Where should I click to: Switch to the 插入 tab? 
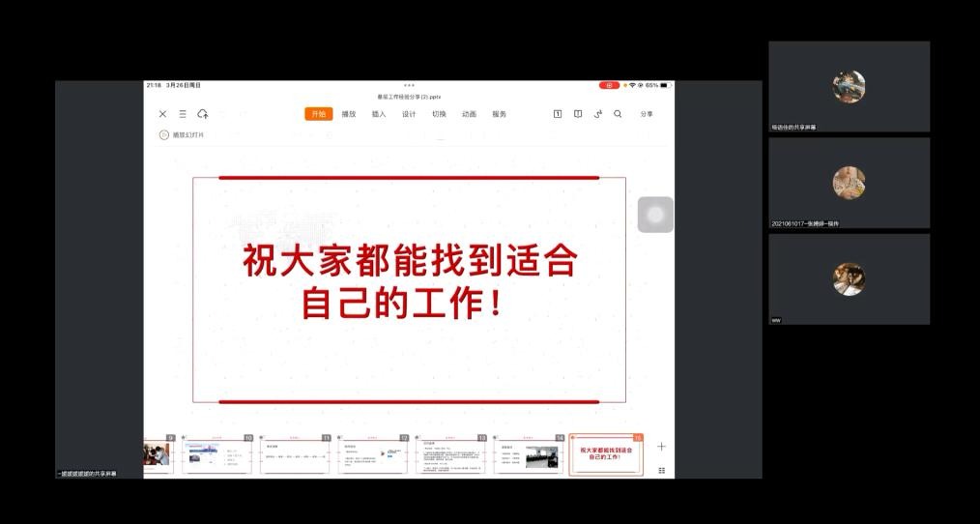click(379, 114)
